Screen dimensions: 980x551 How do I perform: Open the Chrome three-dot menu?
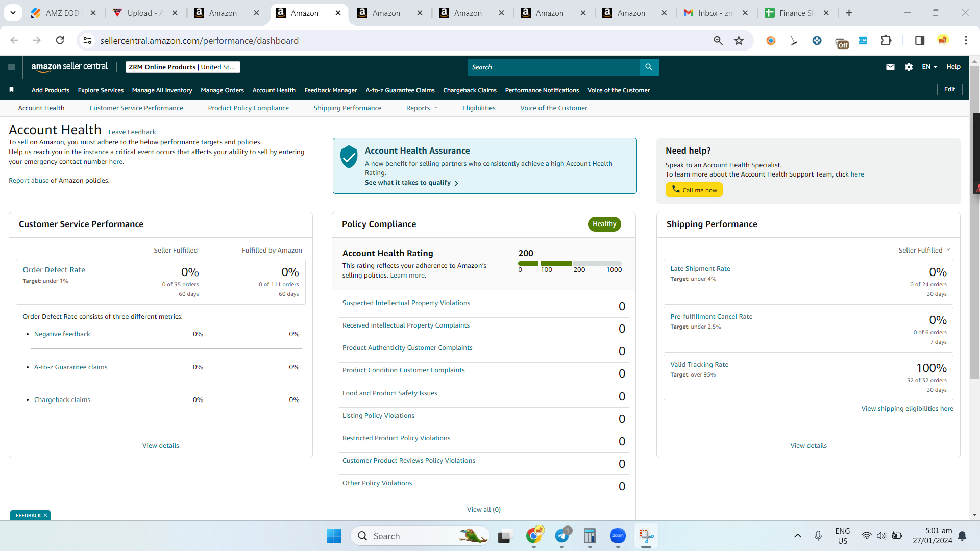[966, 40]
